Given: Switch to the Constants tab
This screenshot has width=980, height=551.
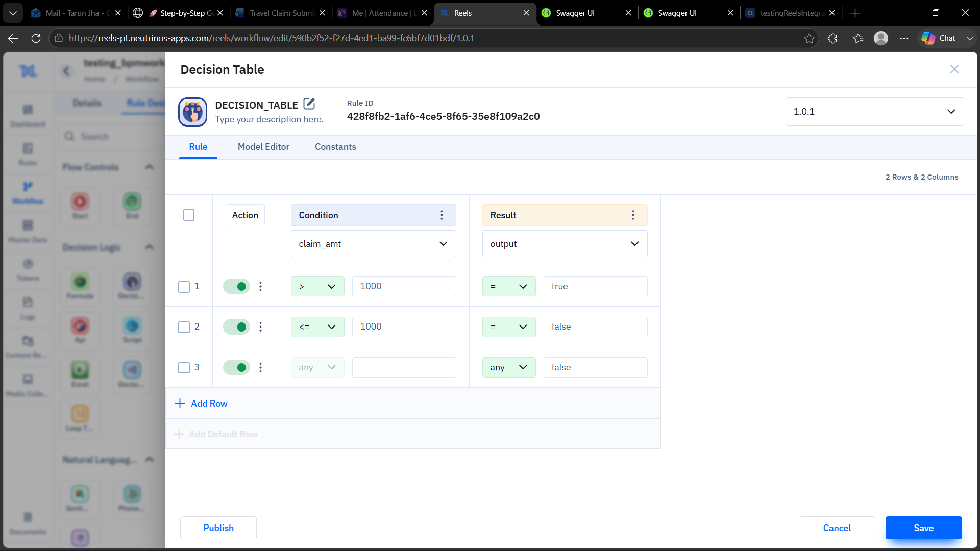Looking at the screenshot, I should 335,147.
